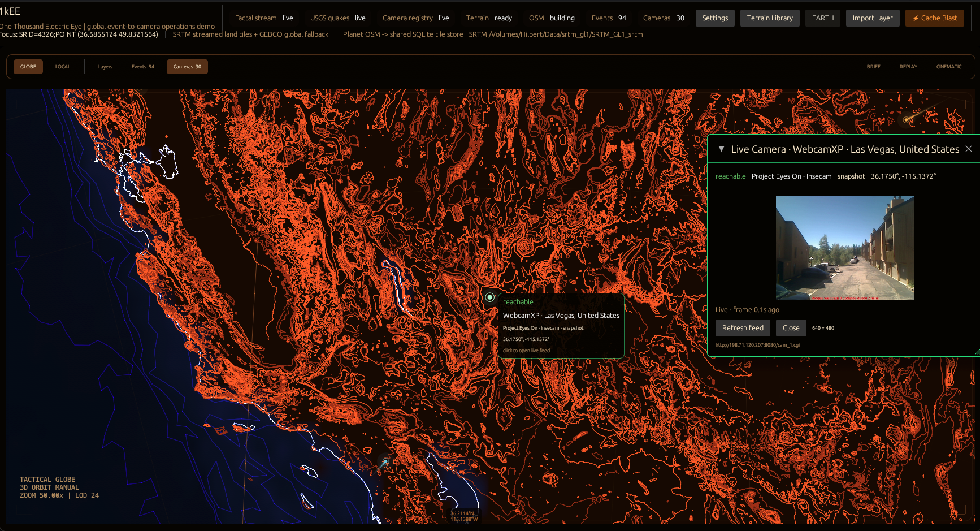Click the Events 94 counter in header
Screen dimensions: 980x531
tap(609, 18)
